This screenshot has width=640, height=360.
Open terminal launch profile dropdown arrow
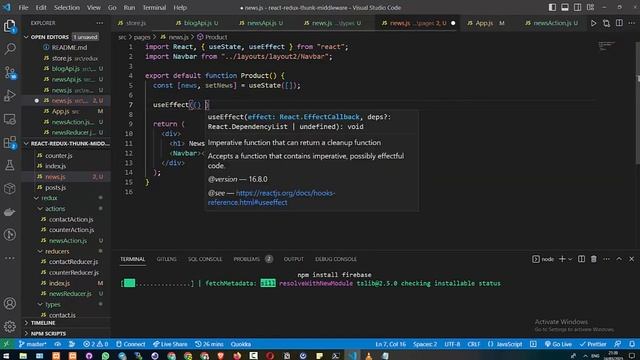coord(570,259)
